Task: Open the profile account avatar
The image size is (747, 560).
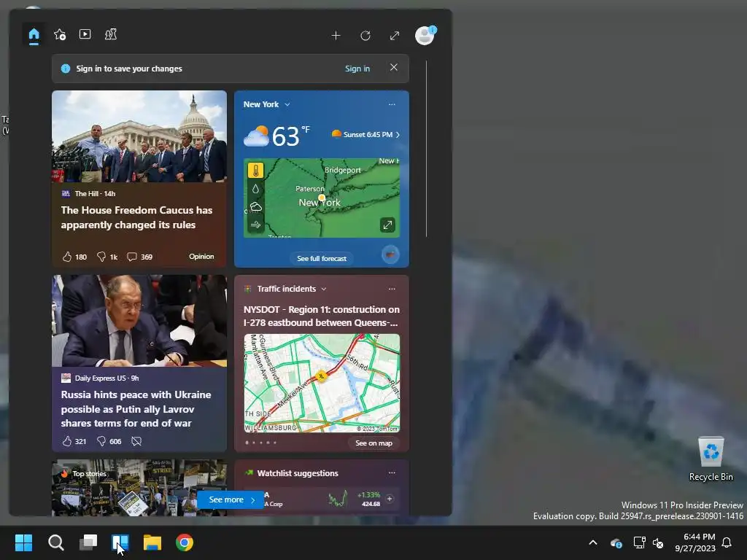Action: 425,35
